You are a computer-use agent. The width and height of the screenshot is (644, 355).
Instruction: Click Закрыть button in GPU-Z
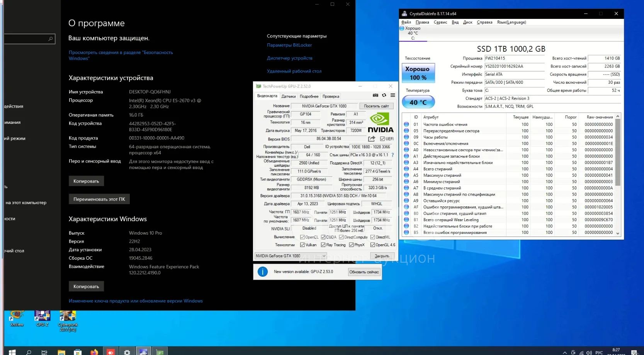[382, 256]
